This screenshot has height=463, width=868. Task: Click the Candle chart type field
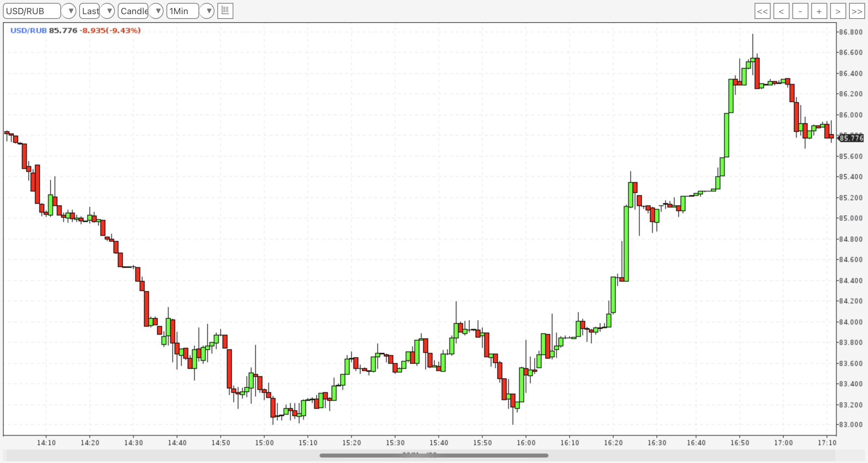[x=133, y=11]
